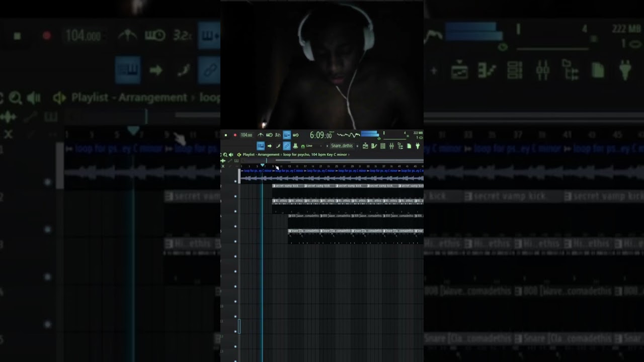Toggle the step editing icon
The height and width of the screenshot is (362, 644).
point(278,146)
